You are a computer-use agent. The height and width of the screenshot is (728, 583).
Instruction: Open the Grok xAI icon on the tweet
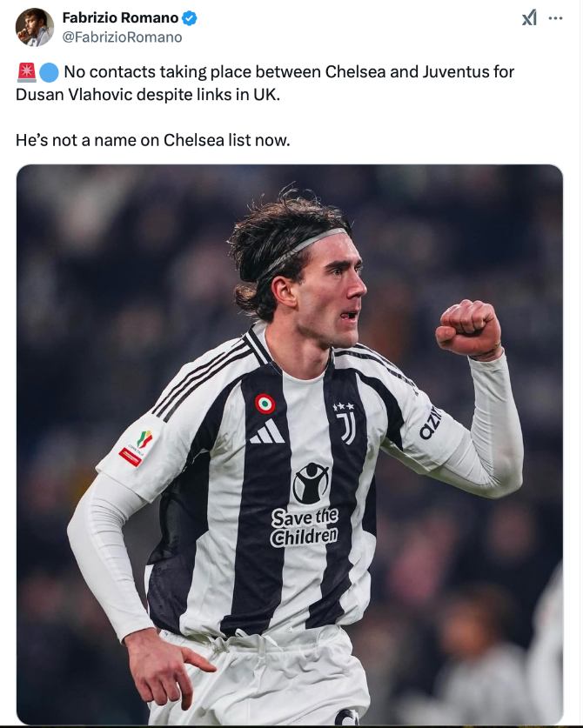(529, 17)
